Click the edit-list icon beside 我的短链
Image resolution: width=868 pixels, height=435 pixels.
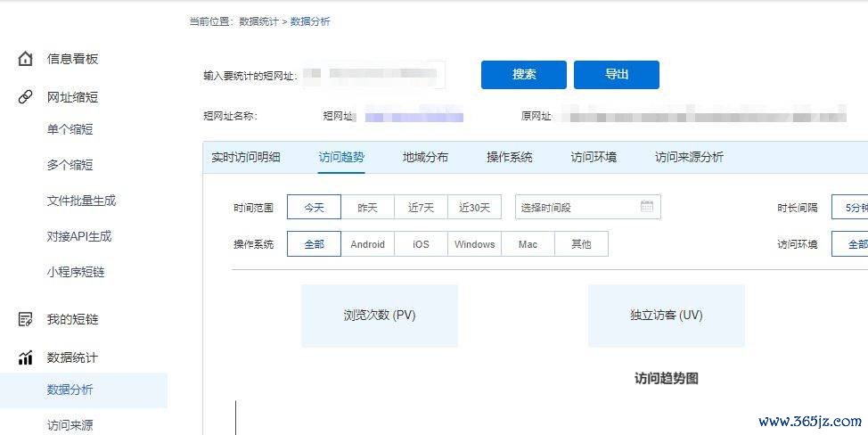(26, 319)
